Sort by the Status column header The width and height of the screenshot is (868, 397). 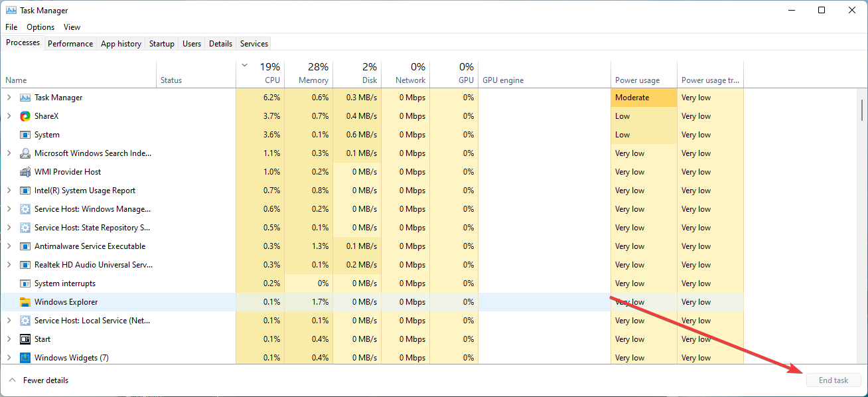click(196, 74)
